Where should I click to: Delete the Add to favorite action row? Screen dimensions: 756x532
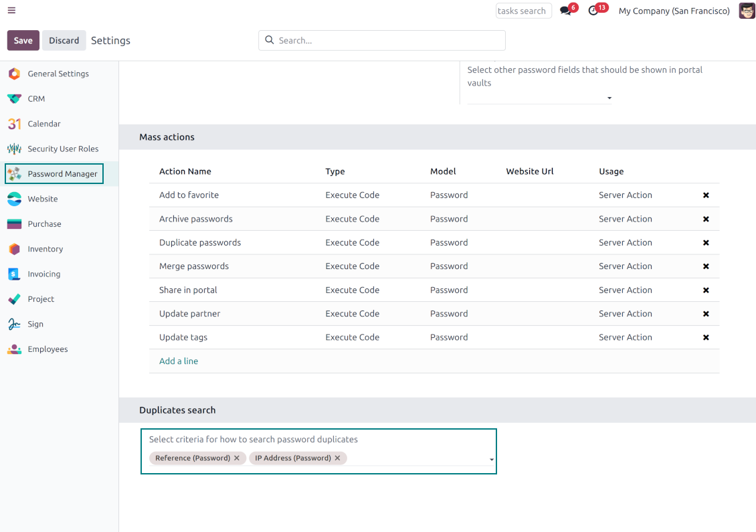[706, 195]
